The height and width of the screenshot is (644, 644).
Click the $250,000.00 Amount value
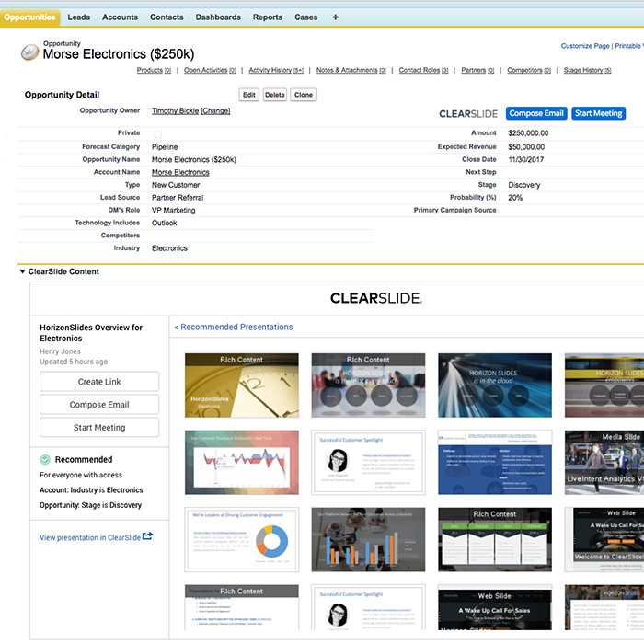tap(528, 133)
